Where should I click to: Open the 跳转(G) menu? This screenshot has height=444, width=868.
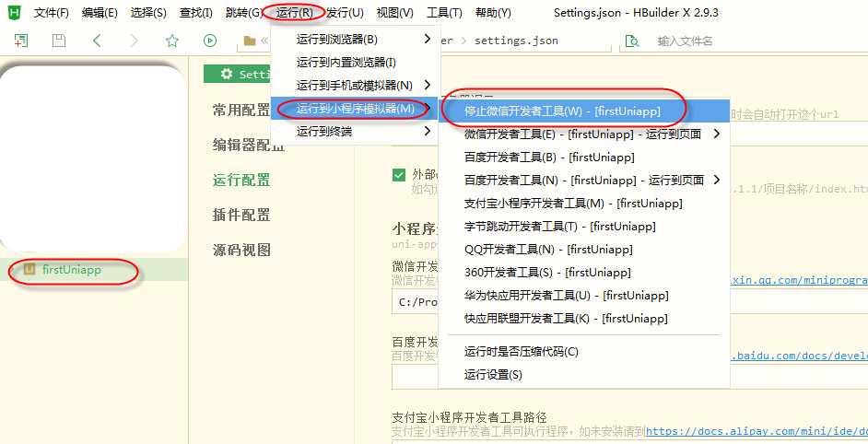coord(244,13)
